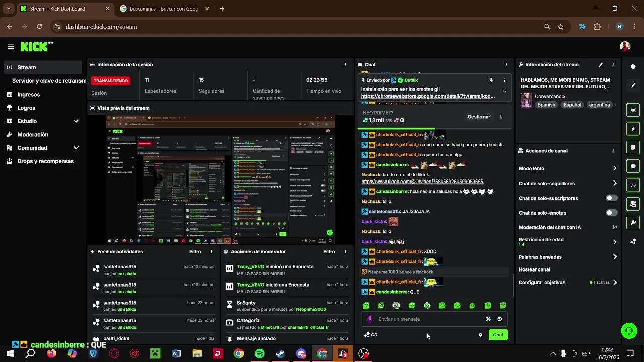Open the green headset support button

coord(629,330)
